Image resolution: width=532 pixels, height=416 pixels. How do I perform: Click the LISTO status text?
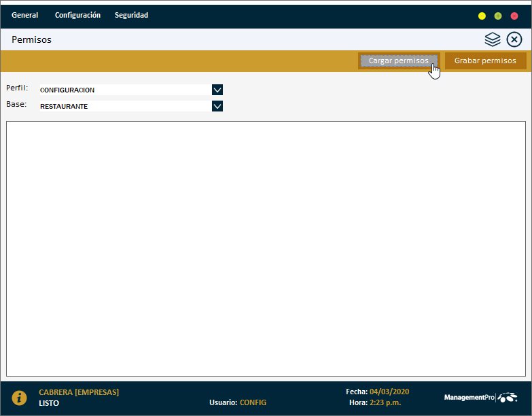49,403
